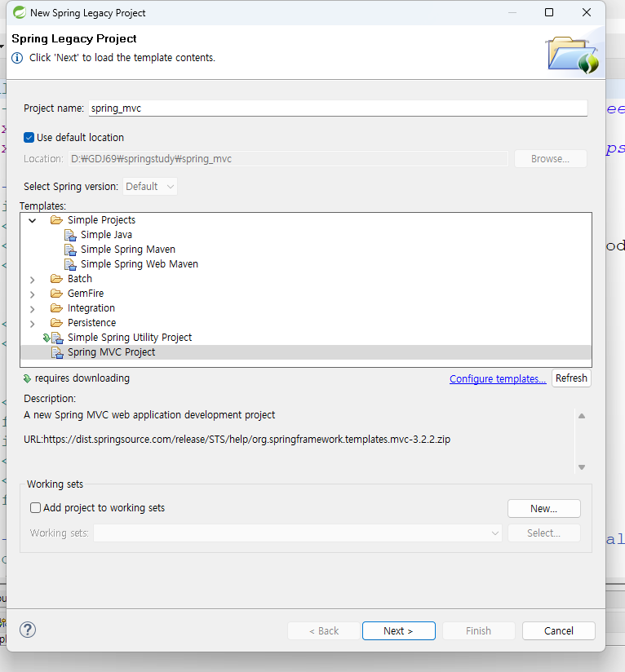Click the Refresh templates button

571,378
